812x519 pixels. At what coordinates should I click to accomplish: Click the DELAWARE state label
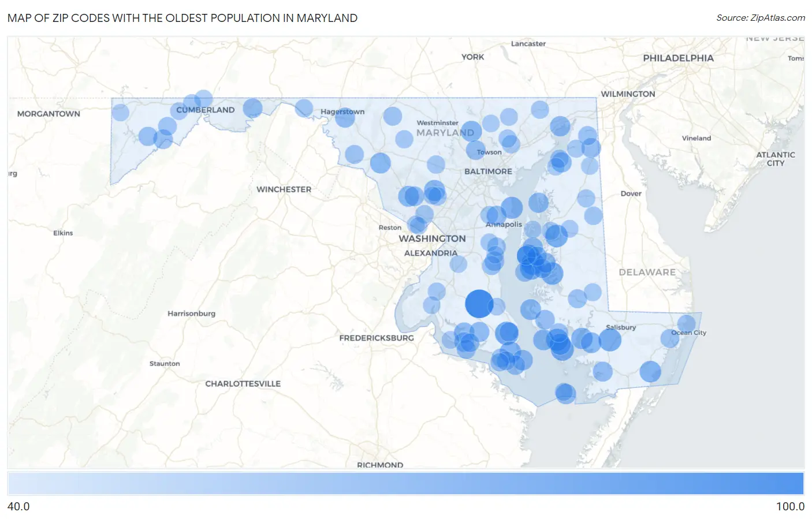(647, 272)
